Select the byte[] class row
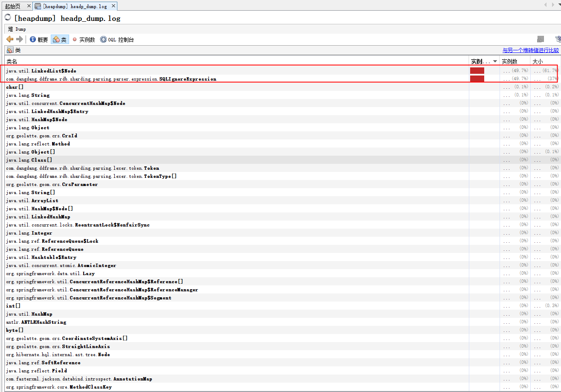Viewport: 561px width, 392px height. (282, 330)
